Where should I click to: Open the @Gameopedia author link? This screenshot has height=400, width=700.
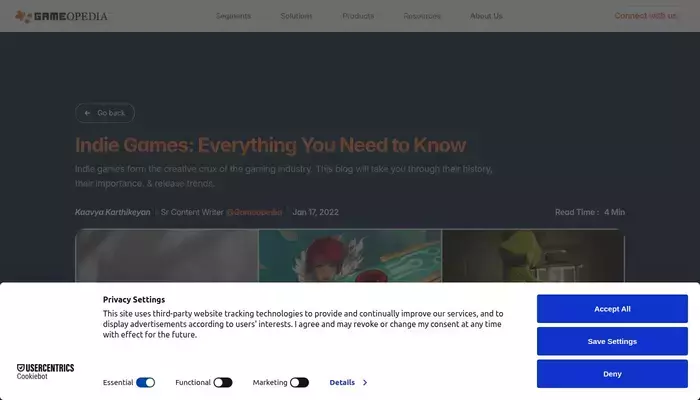click(x=254, y=212)
